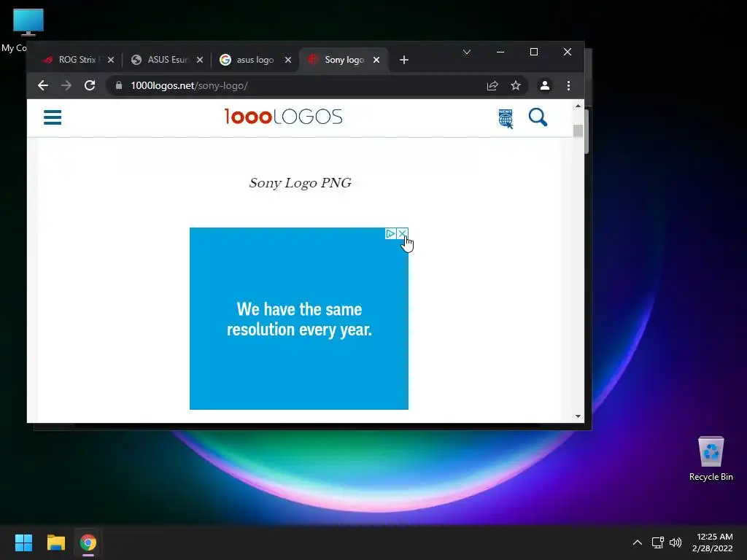Open the site news globe icon
Image resolution: width=747 pixels, height=560 pixels.
(506, 119)
